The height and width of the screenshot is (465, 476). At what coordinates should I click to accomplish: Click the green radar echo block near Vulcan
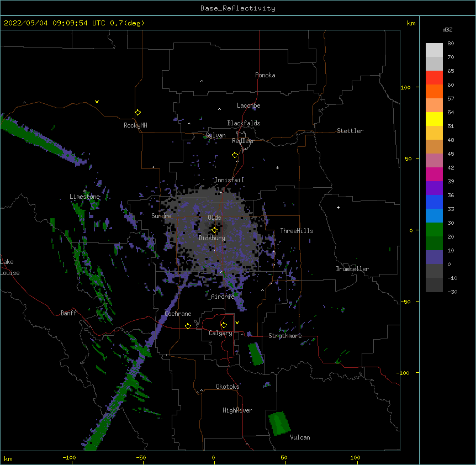tap(279, 423)
